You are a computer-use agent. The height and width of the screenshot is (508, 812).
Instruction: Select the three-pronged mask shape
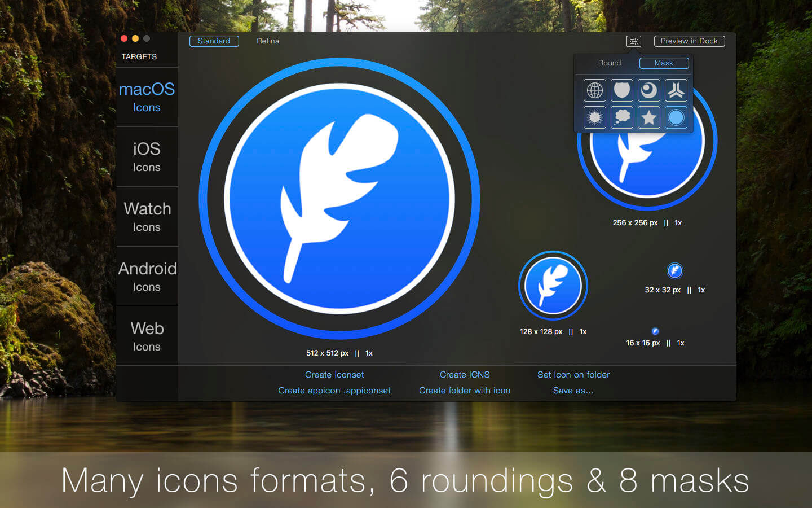point(676,90)
